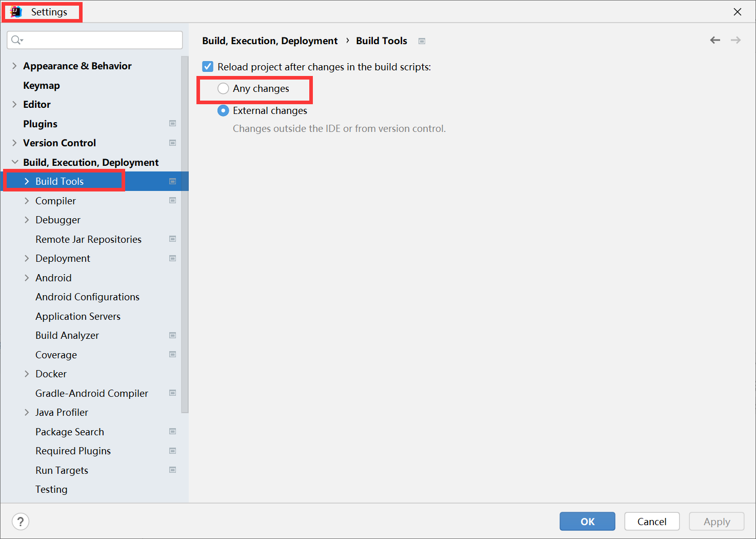This screenshot has height=539, width=756.
Task: Click the project-settings icon on Version Control row
Action: 173,143
